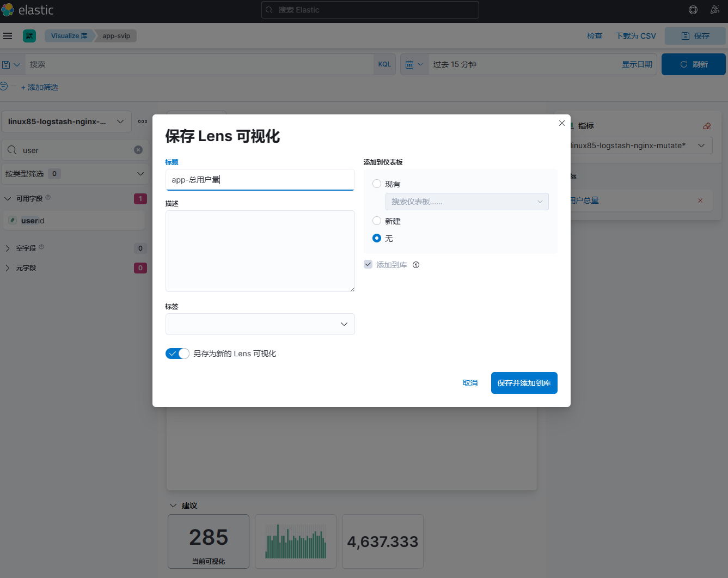
Task: Open the newsfeed icon in top bar
Action: coord(715,10)
